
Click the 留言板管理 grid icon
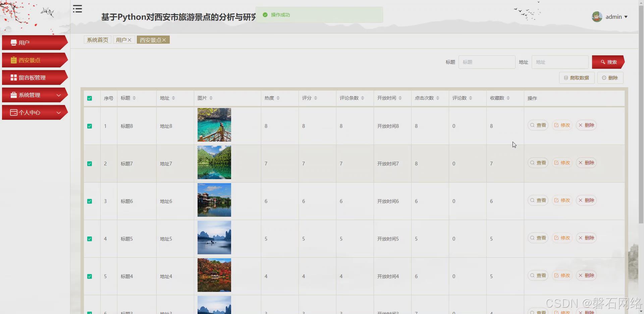14,77
